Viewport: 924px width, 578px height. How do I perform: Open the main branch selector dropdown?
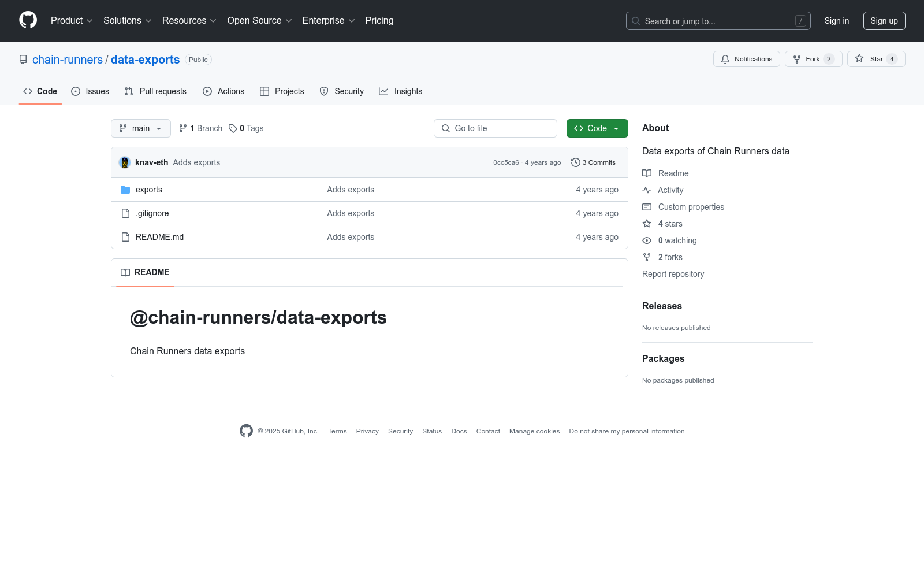point(141,128)
